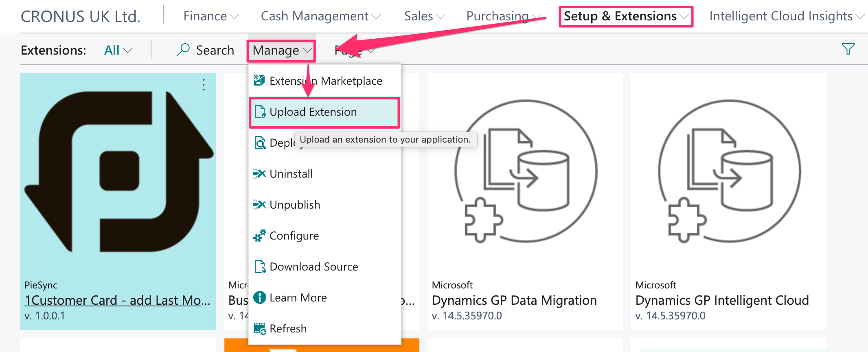
Task: Click Microsoft publisher on Intelligent Cloud tile
Action: pyautogui.click(x=656, y=285)
